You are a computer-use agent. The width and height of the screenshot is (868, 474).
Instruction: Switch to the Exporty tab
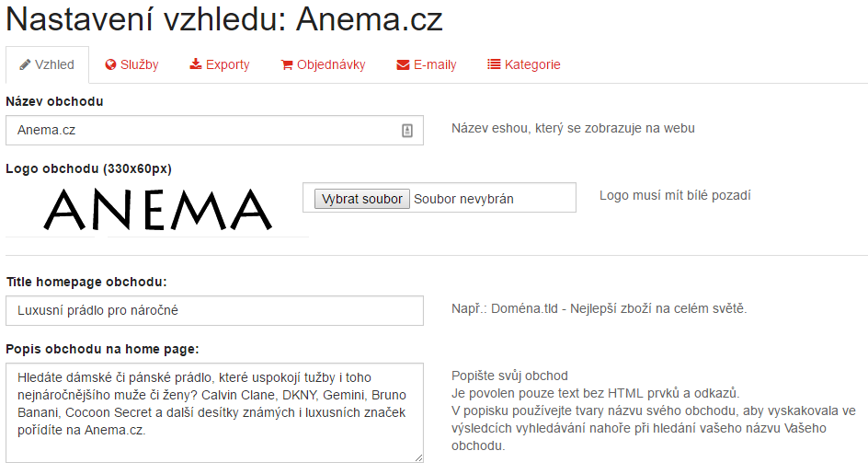pyautogui.click(x=220, y=64)
